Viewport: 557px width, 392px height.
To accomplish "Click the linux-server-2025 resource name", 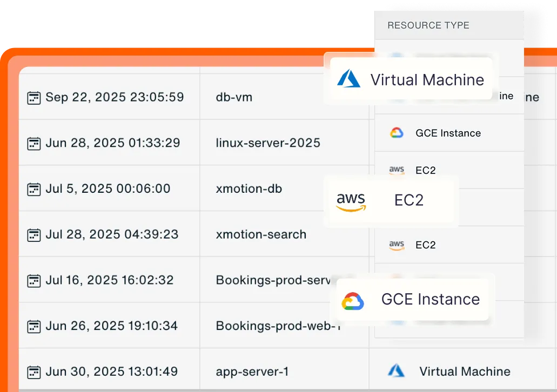I will (268, 143).
